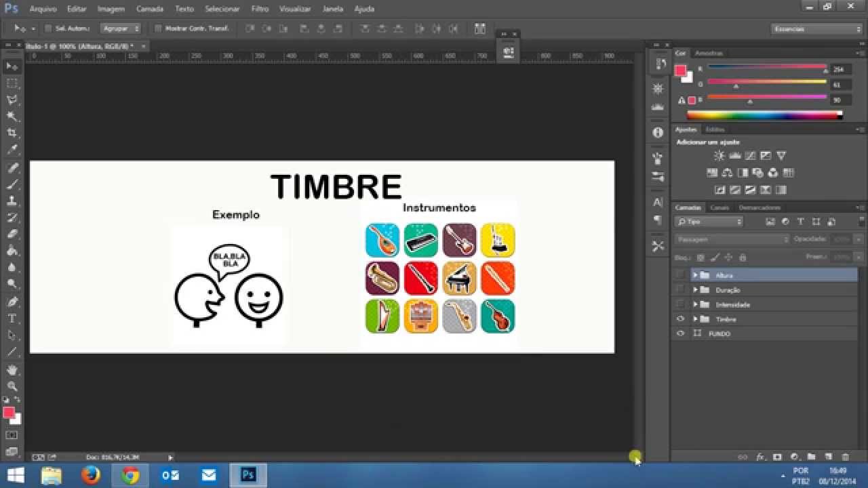Select the Clone Stamp tool
Viewport: 868px width, 488px height.
coord(12,201)
